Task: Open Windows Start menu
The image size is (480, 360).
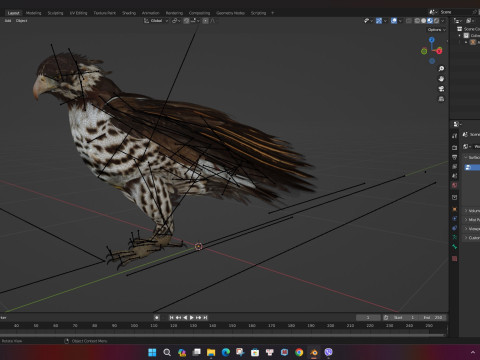Action: tap(152, 352)
